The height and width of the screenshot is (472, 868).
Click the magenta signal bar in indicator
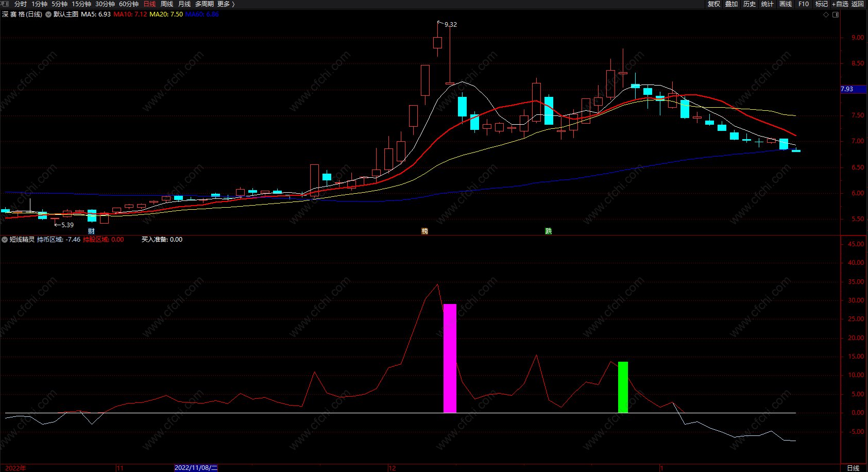450,358
